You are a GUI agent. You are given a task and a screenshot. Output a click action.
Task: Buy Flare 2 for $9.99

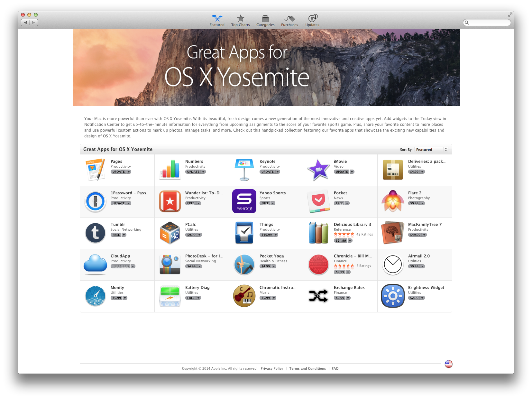(x=414, y=203)
